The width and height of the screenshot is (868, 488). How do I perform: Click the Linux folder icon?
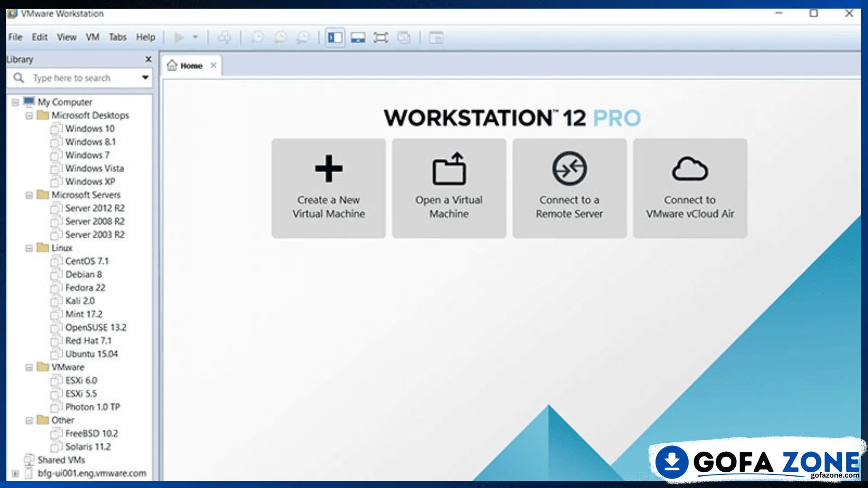(43, 248)
